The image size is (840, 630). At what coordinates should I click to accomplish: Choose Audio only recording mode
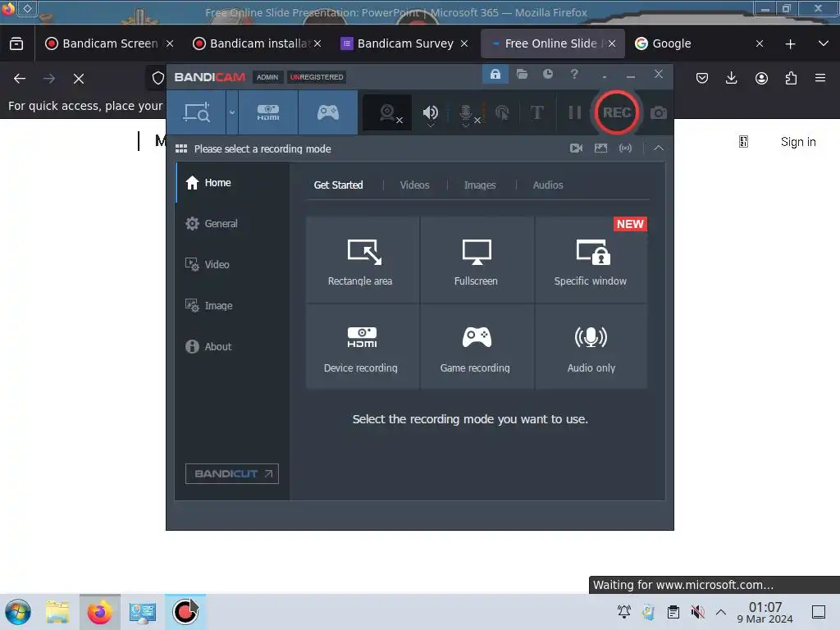click(x=591, y=347)
